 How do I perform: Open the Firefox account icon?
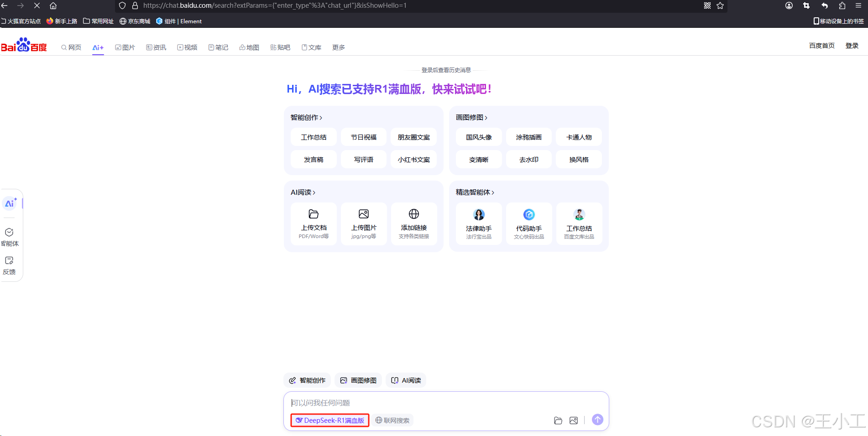(x=789, y=5)
